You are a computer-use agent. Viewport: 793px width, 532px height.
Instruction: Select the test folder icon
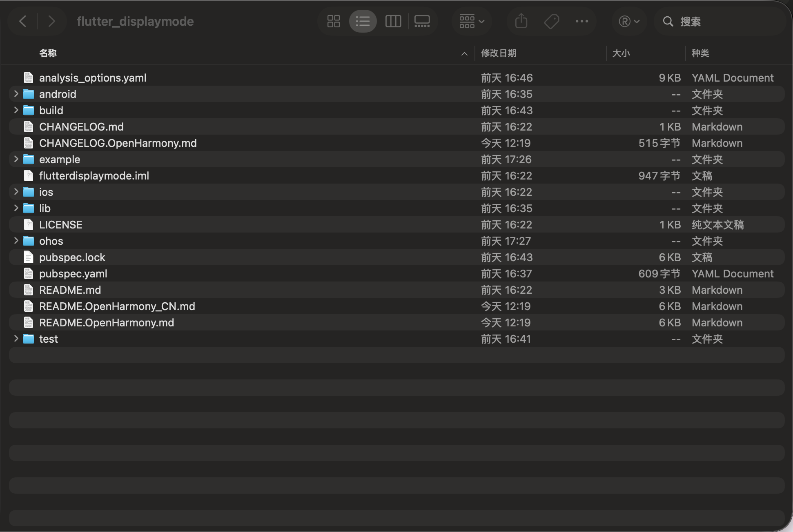29,339
